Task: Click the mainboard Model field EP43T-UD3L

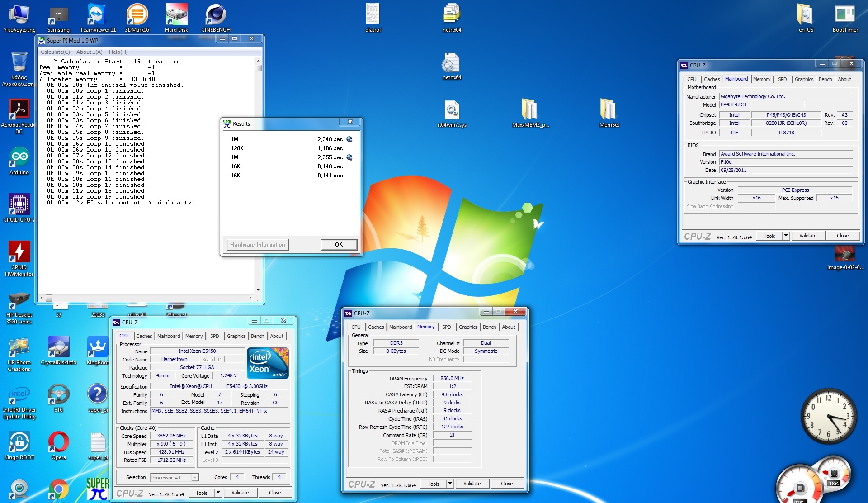Action: coord(762,104)
